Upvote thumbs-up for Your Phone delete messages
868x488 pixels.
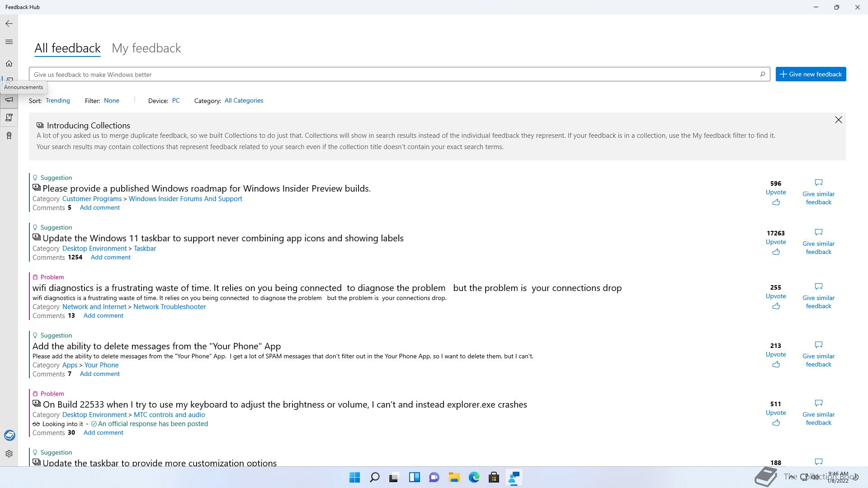[776, 365]
